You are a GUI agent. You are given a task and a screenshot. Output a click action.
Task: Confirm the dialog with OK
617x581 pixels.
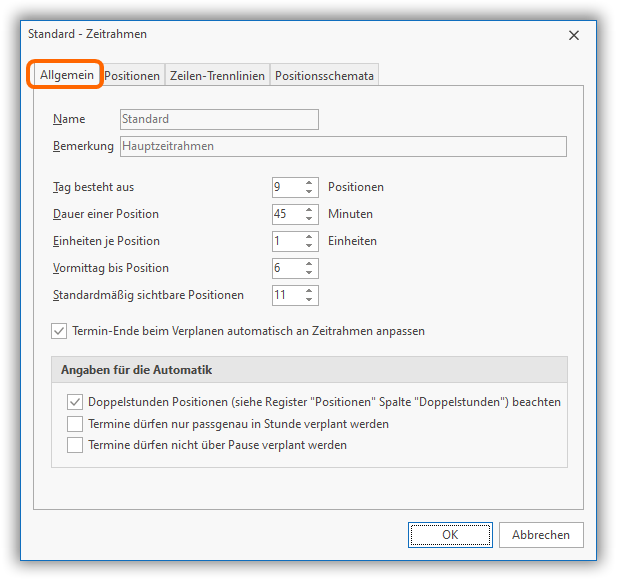point(450,535)
